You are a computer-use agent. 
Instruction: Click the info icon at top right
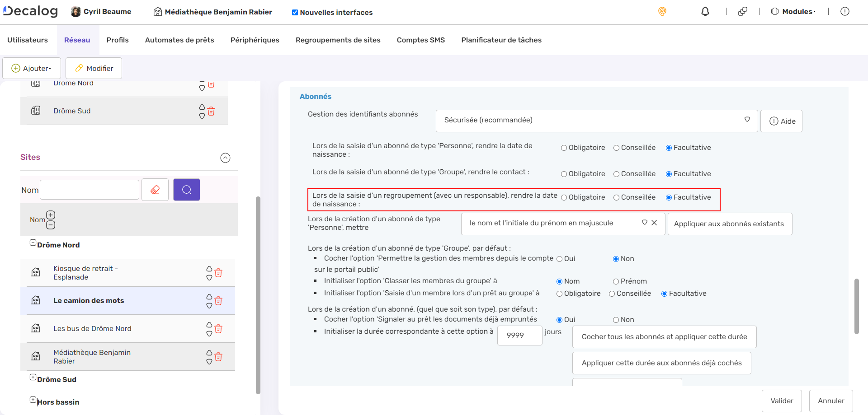(x=844, y=12)
